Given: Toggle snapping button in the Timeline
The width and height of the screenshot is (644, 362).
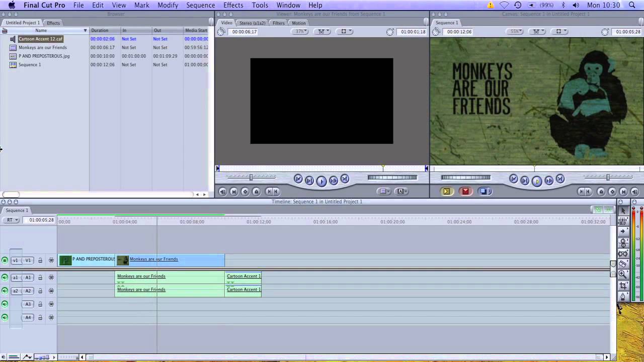Looking at the screenshot, I should coord(609,210).
